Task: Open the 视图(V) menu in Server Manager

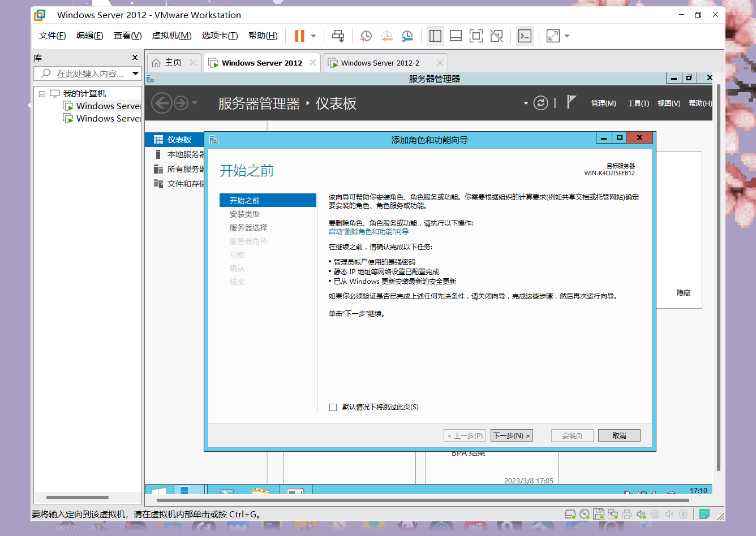Action: 669,103
